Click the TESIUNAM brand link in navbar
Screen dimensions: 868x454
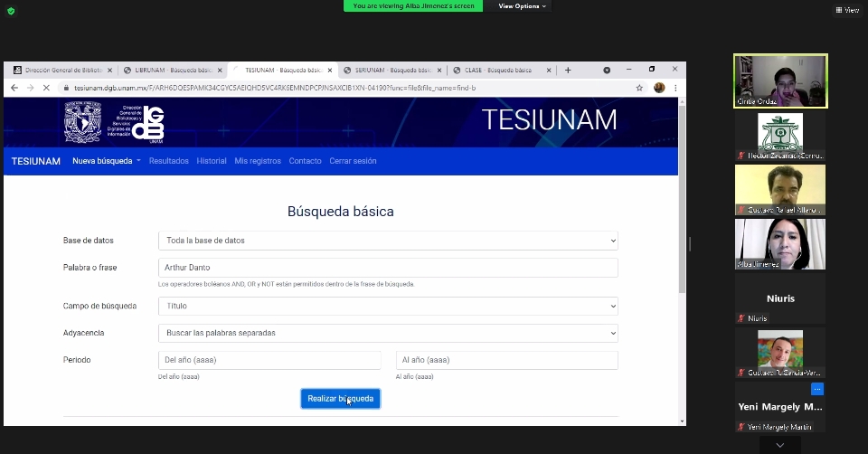(36, 161)
